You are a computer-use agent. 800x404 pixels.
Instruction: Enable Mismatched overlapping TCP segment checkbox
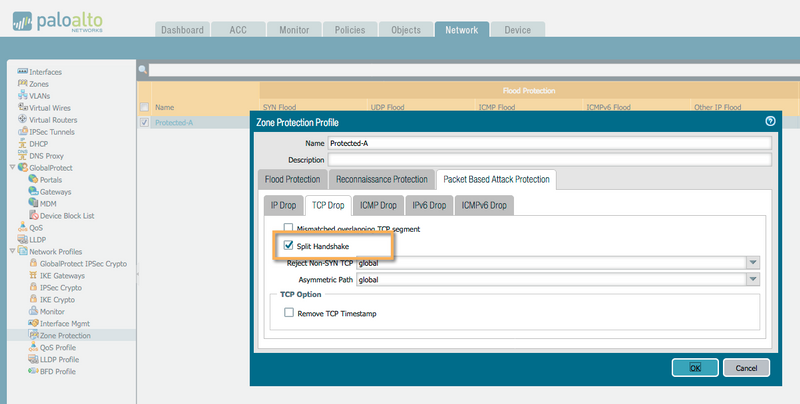click(x=288, y=228)
